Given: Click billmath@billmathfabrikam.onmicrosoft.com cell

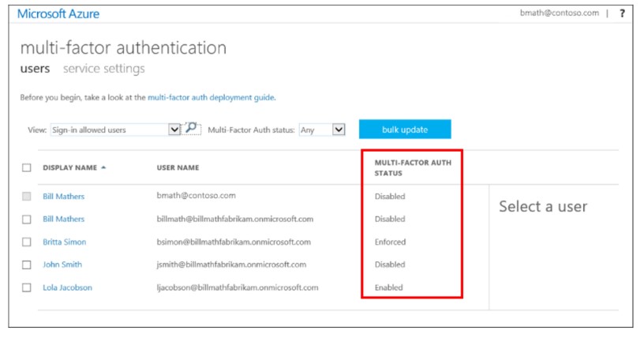Looking at the screenshot, I should (x=235, y=219).
